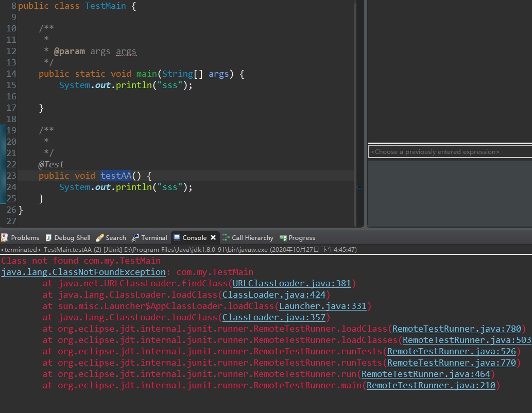This screenshot has height=413, width=532.
Task: Open Launcher.java:331 stack trace link
Action: point(323,306)
